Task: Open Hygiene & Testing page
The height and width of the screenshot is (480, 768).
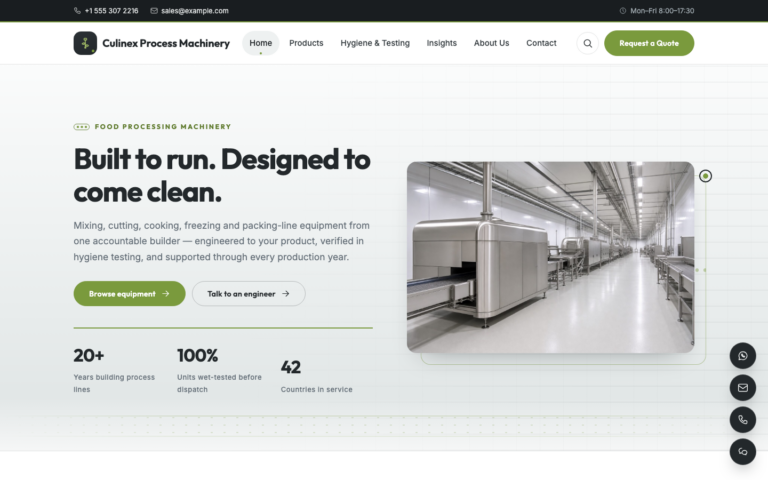Action: (375, 43)
